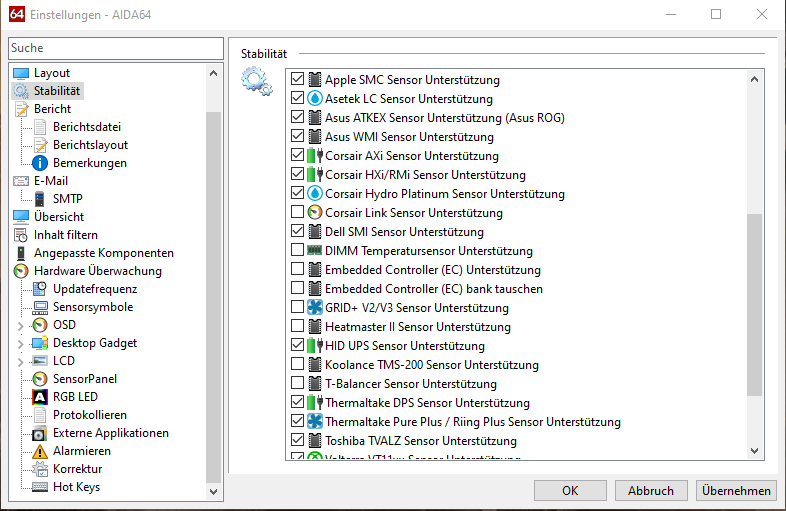Click the Desktop Gadget icon

[x=40, y=343]
